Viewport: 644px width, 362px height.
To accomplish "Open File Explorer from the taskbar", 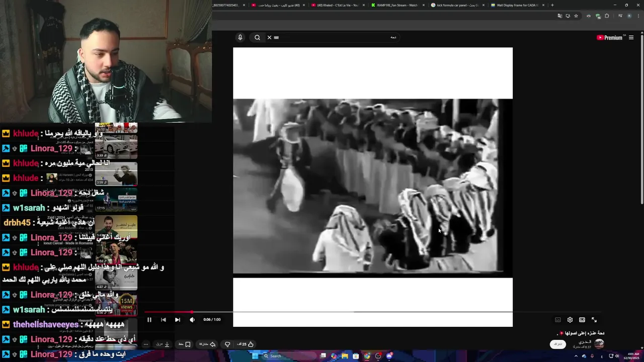I will click(345, 356).
